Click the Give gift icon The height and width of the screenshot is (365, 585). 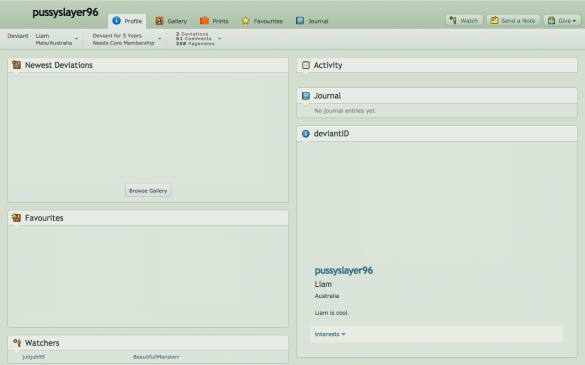pyautogui.click(x=551, y=20)
